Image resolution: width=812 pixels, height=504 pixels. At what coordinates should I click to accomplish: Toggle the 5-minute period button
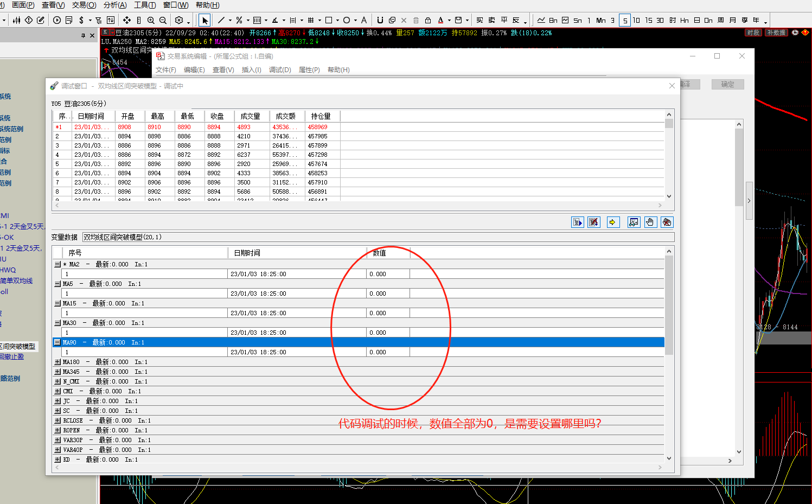pos(625,20)
